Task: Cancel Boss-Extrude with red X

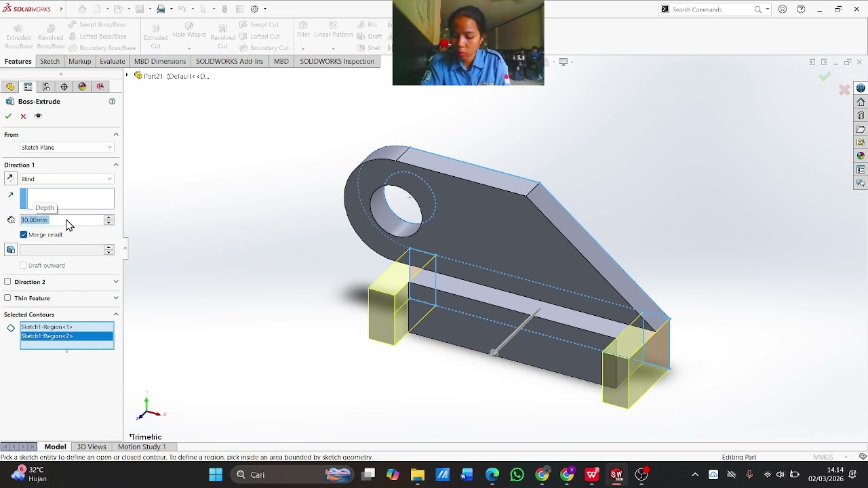Action: (x=23, y=116)
